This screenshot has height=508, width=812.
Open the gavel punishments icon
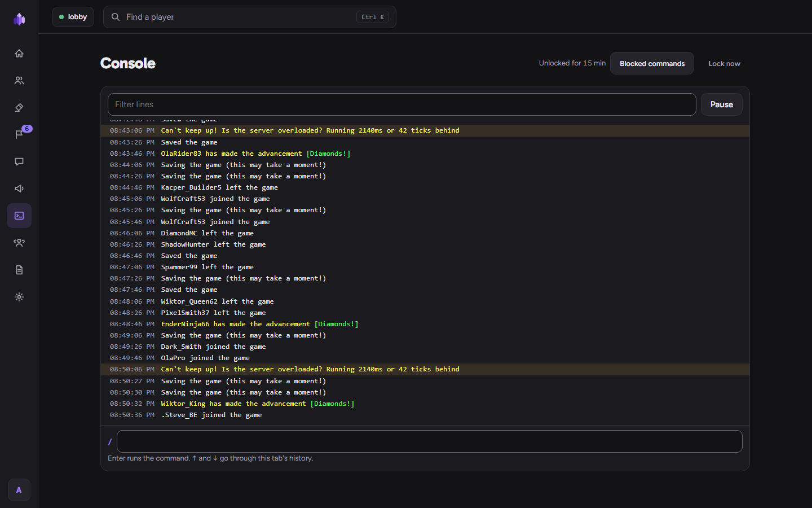point(19,107)
